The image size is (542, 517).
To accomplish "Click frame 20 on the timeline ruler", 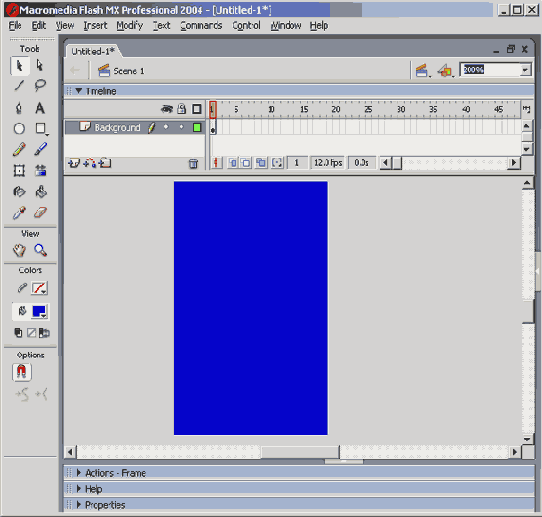I will pyautogui.click(x=336, y=109).
